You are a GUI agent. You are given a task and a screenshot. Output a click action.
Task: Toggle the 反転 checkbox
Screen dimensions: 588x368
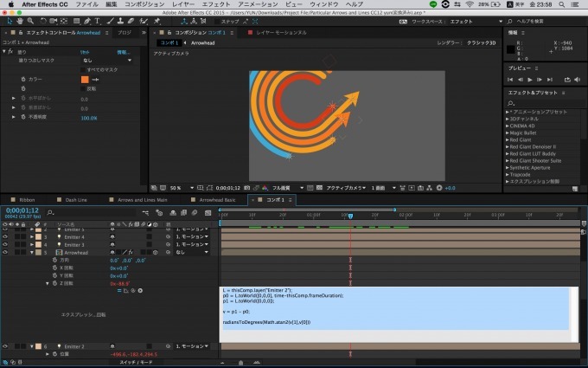click(x=83, y=87)
